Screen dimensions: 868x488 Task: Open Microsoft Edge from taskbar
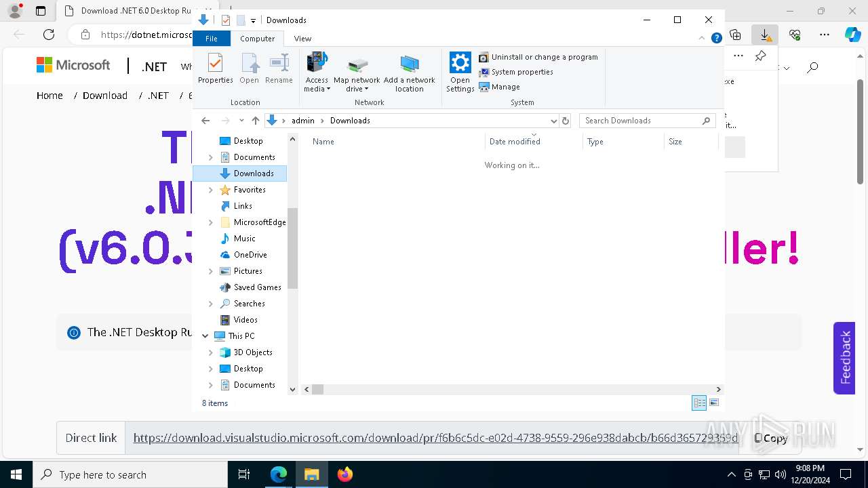[x=279, y=474]
